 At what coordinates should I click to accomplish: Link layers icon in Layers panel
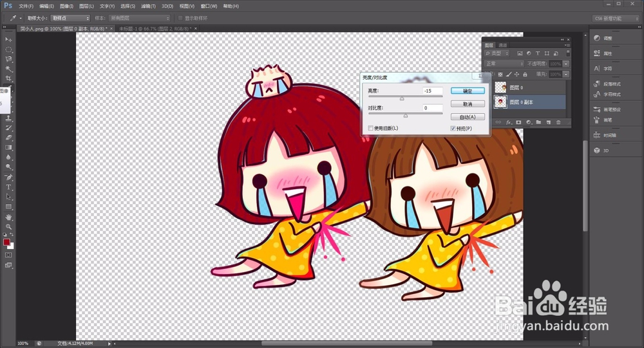(x=498, y=122)
